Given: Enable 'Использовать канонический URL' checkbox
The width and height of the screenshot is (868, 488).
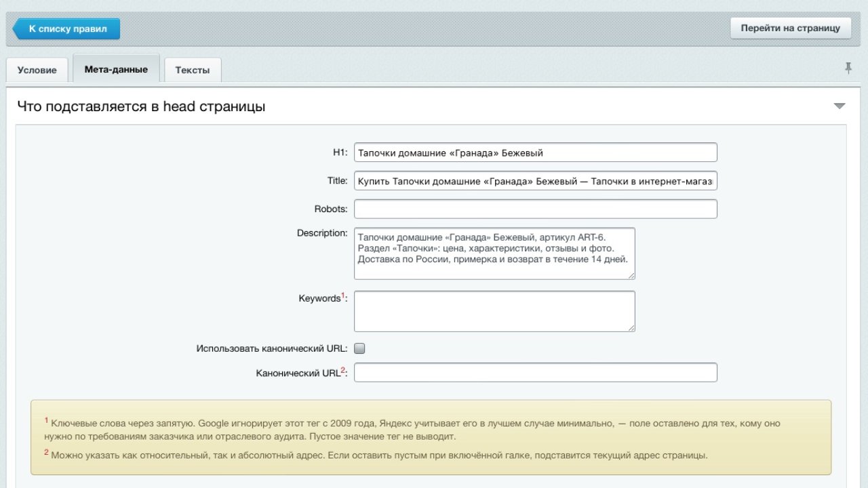Looking at the screenshot, I should click(359, 348).
